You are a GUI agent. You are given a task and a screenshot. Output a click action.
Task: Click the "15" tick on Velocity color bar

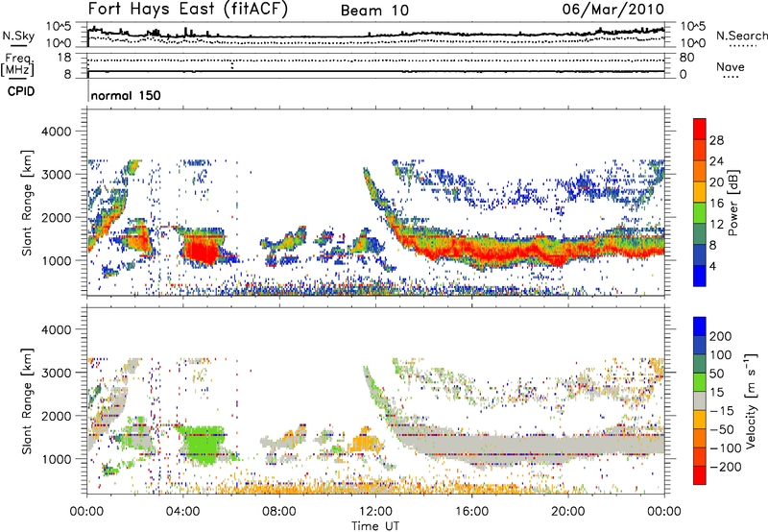click(716, 393)
